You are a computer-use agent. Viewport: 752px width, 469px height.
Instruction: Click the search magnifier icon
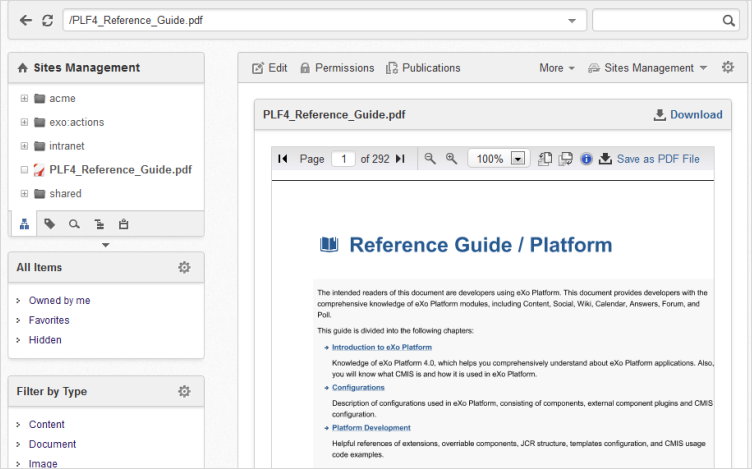click(x=728, y=21)
